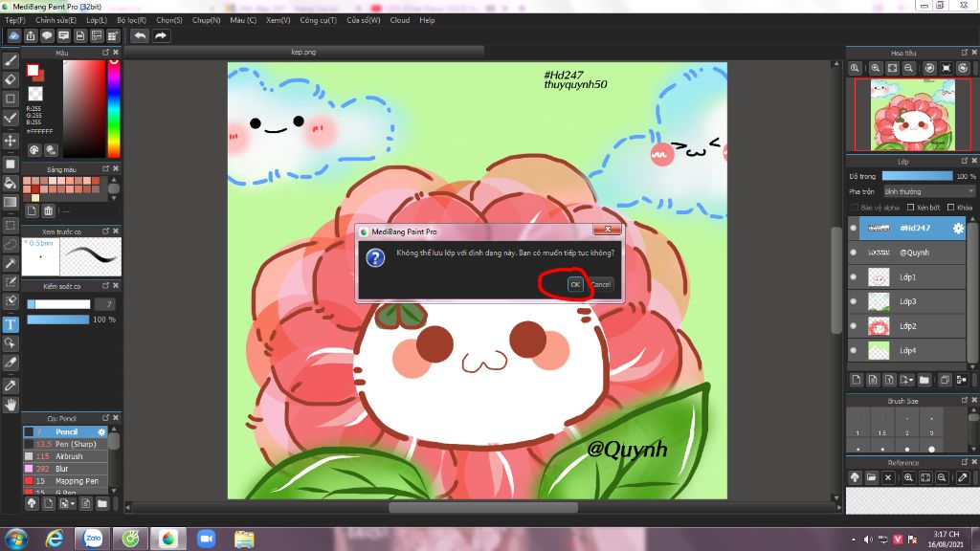Confirm dialog with OK button
Screen dimensions: 980x551
(575, 284)
